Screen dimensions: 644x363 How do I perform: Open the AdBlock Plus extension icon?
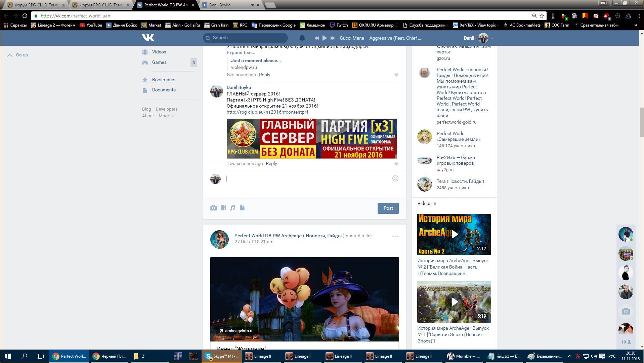click(607, 16)
